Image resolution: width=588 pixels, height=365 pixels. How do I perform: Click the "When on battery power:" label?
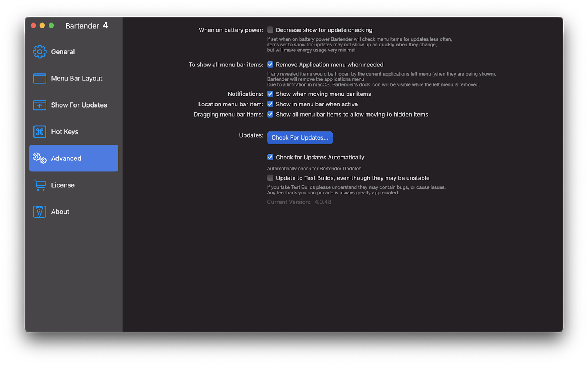tap(231, 30)
